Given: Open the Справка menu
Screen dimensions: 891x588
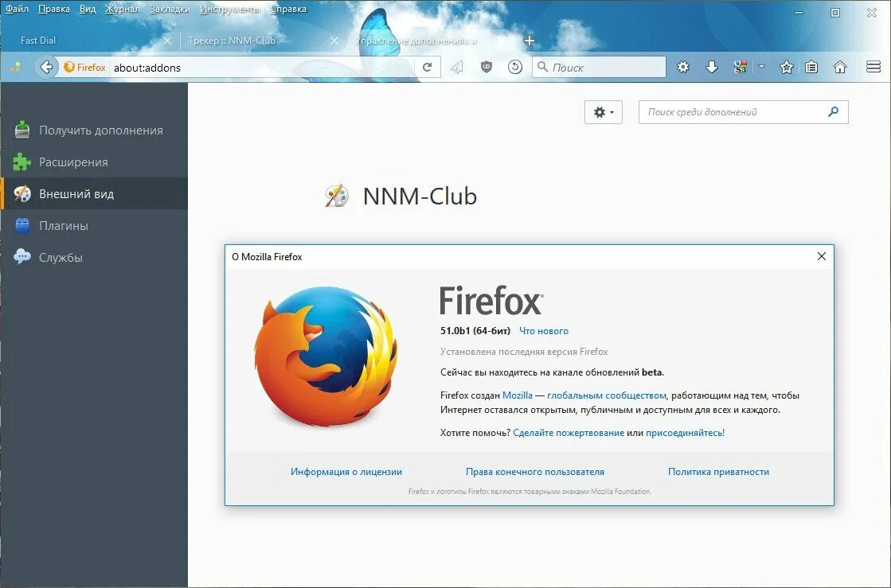Looking at the screenshot, I should click(x=288, y=9).
